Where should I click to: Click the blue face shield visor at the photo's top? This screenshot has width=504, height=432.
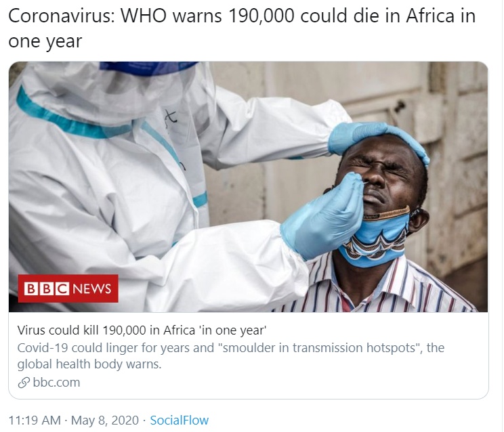(x=148, y=68)
